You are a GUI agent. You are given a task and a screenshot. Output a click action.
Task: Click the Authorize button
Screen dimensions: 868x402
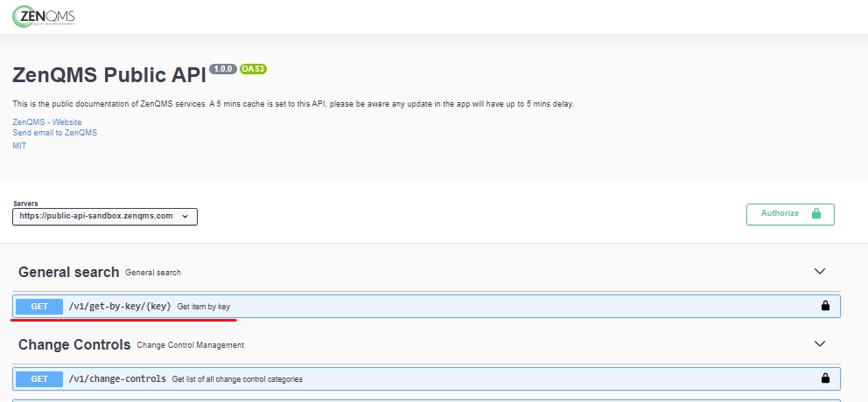point(790,214)
